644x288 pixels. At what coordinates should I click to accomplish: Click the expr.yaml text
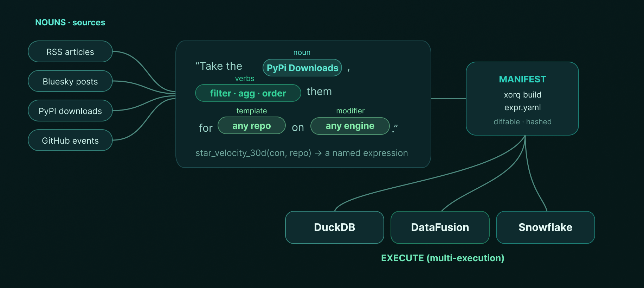522,107
